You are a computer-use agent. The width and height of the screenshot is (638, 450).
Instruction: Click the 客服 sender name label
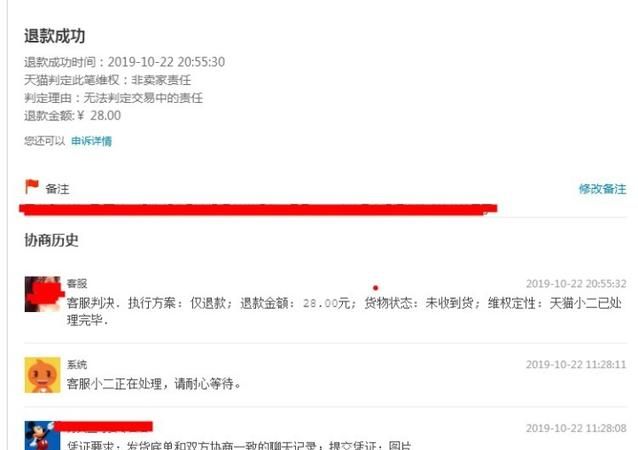77,284
